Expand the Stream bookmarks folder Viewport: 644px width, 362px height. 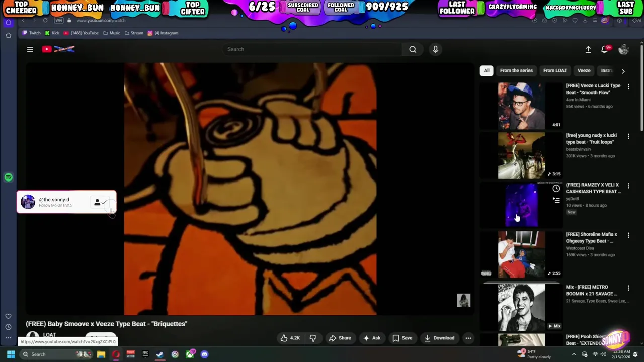pyautogui.click(x=134, y=33)
